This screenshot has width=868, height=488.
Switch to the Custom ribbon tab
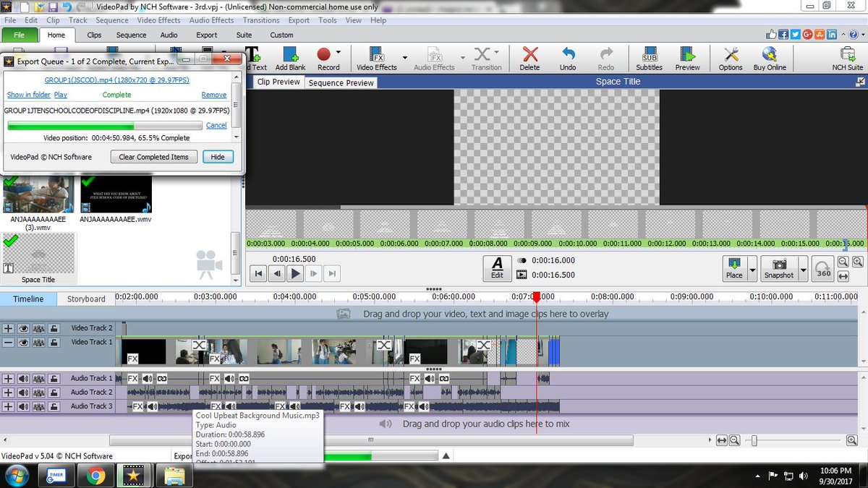click(281, 35)
